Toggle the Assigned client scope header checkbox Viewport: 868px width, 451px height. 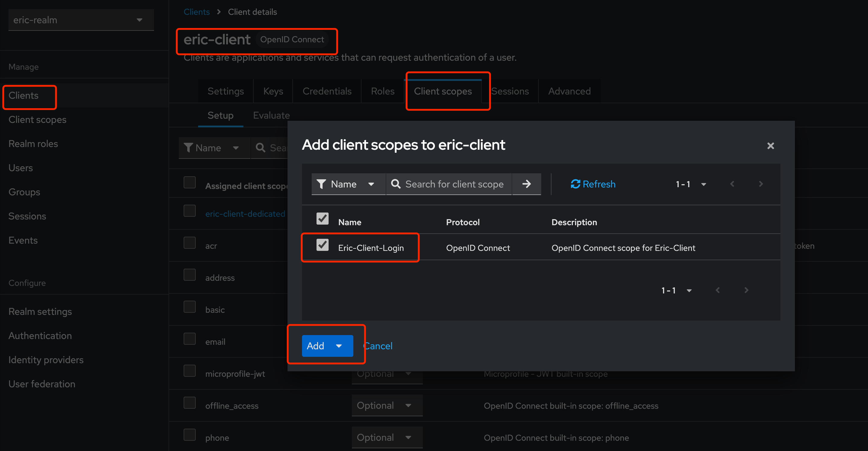(x=189, y=183)
